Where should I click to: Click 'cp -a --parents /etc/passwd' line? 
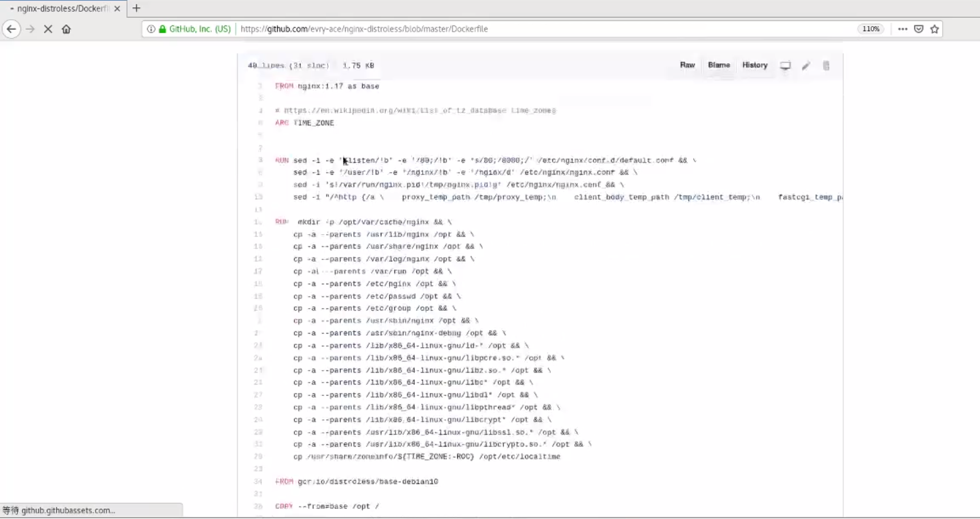pos(377,296)
